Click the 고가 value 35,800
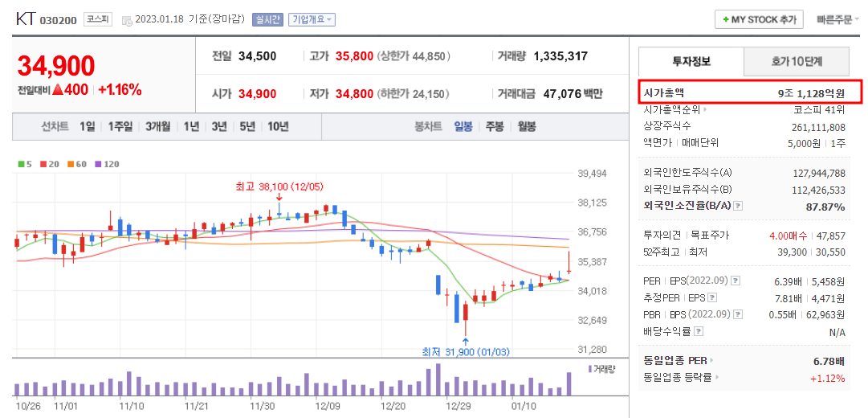This screenshot has width=868, height=418. point(354,56)
